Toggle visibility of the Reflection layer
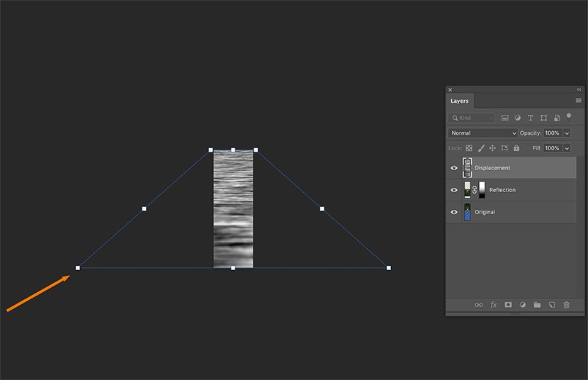Screen dimensions: 588x380 point(454,190)
